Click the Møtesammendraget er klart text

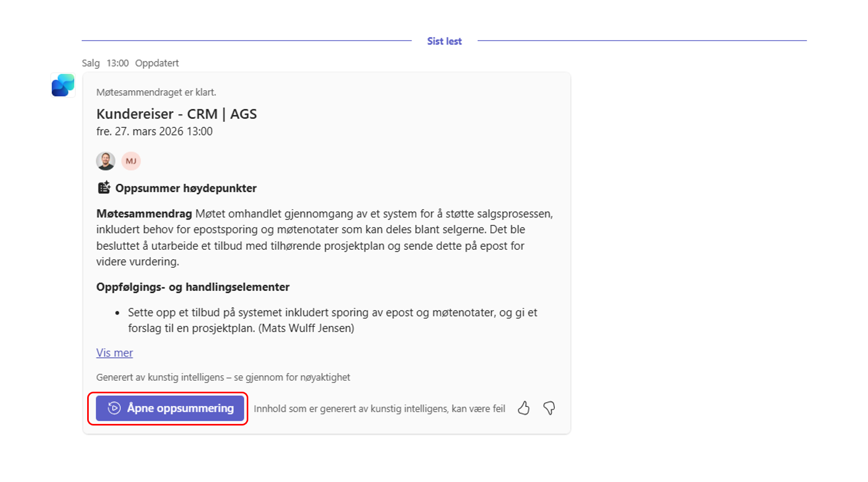pyautogui.click(x=156, y=92)
